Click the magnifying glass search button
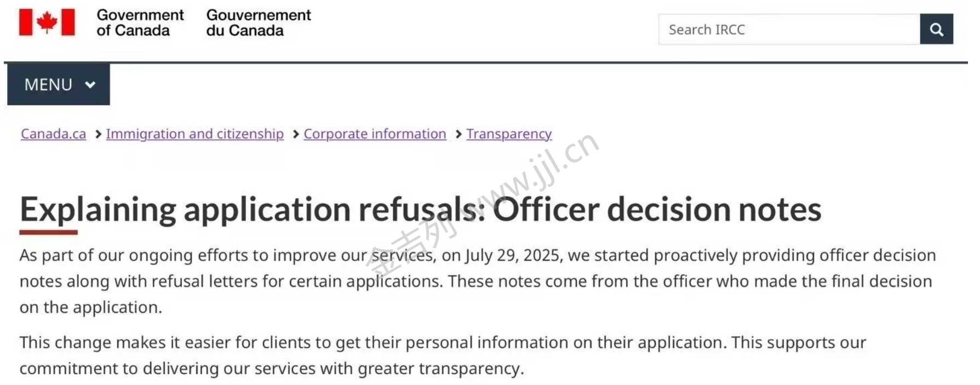980x385 pixels. 936,30
